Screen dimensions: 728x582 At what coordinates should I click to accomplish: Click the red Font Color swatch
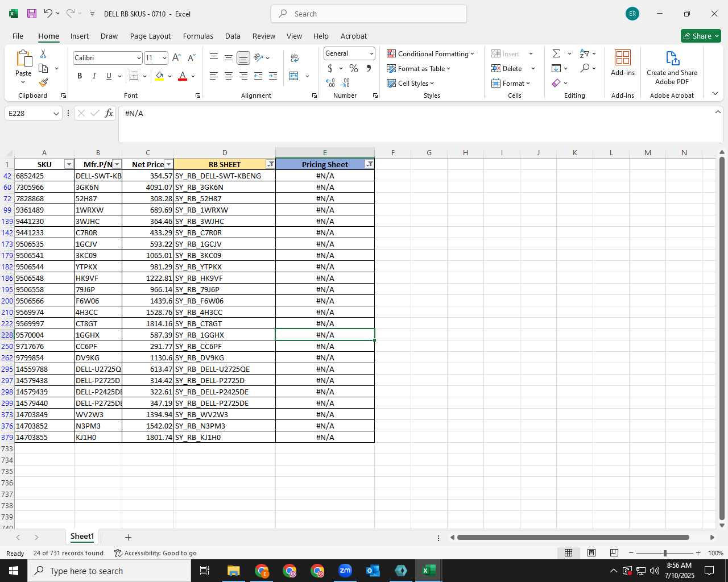pos(183,76)
